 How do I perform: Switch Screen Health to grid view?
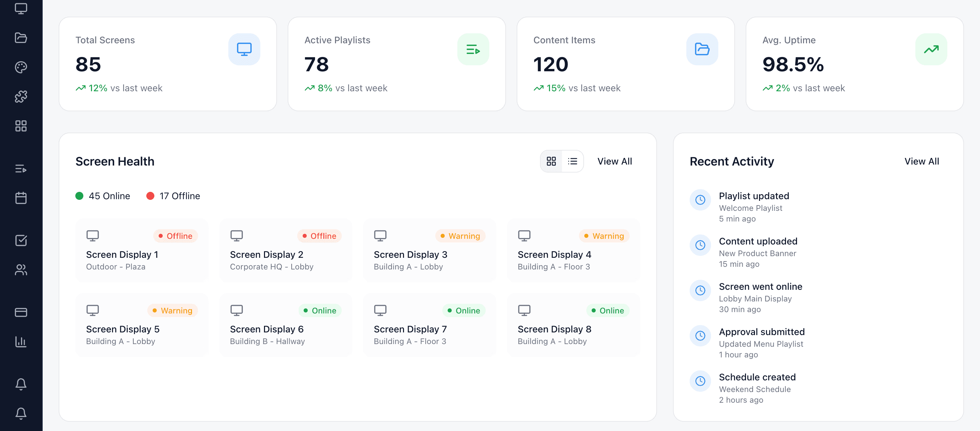(x=551, y=161)
